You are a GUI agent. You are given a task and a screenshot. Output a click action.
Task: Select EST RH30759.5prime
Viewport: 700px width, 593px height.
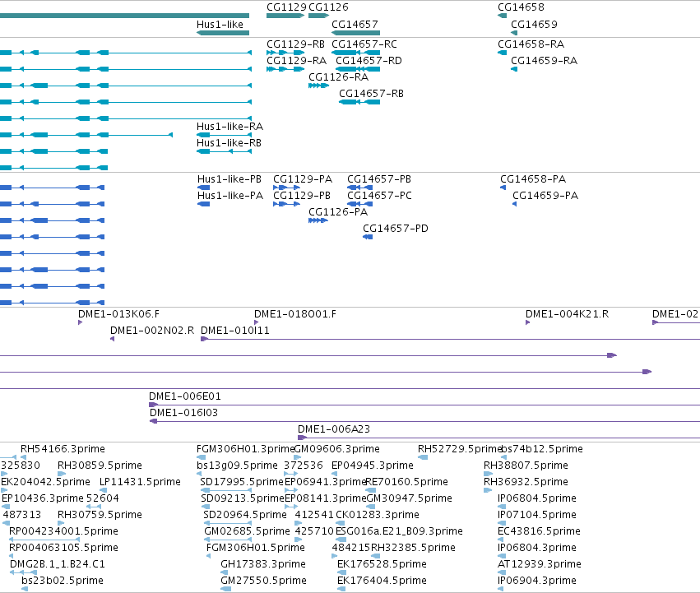tap(62, 523)
